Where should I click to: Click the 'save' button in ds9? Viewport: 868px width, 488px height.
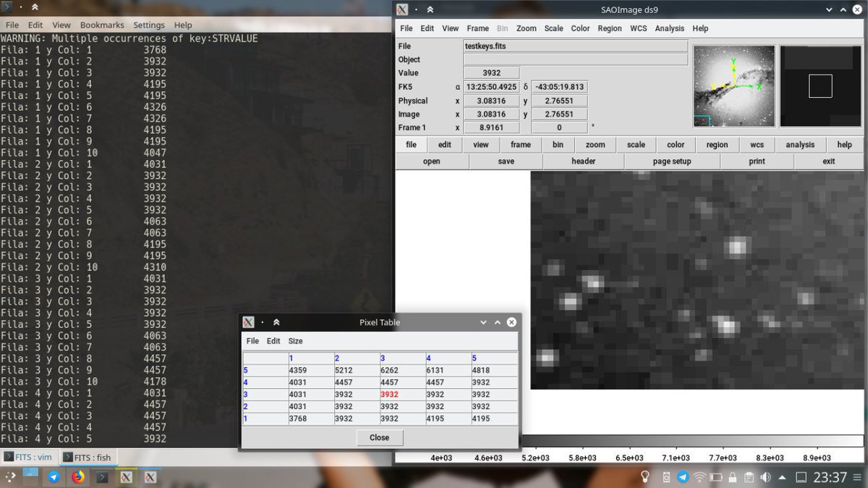tap(506, 161)
